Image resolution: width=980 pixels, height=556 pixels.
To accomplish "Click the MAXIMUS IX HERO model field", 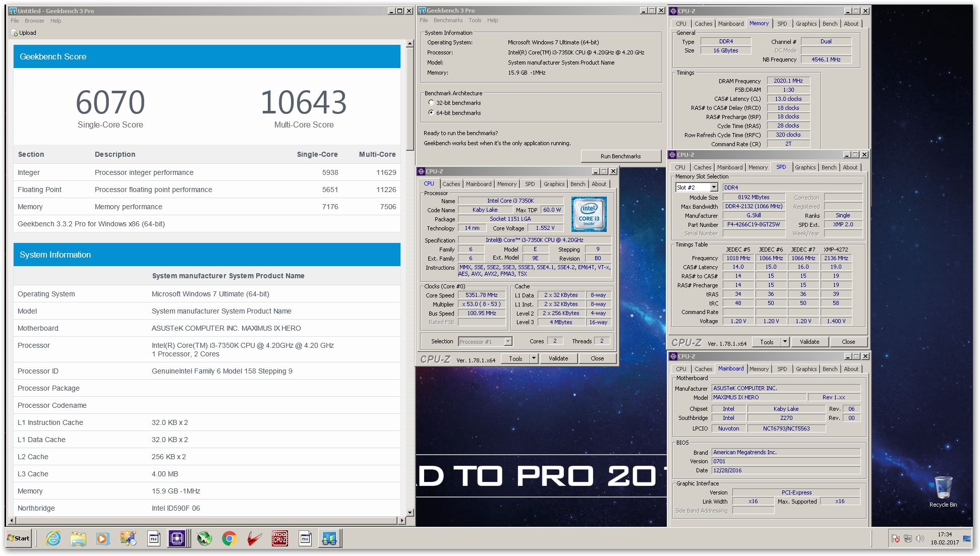I will pyautogui.click(x=759, y=397).
